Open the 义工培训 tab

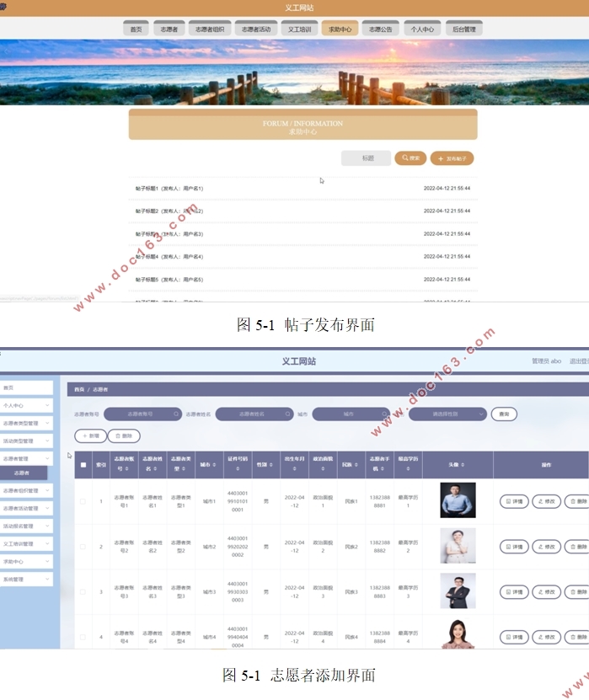pos(299,29)
